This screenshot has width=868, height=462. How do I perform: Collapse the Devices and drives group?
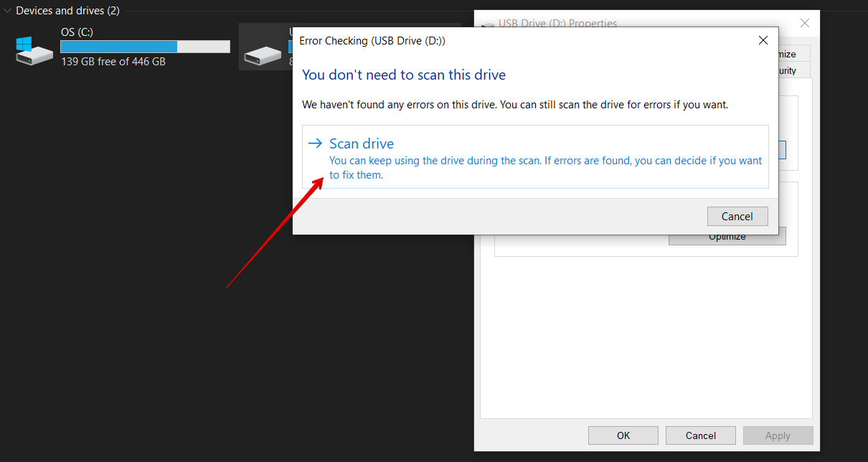click(7, 11)
